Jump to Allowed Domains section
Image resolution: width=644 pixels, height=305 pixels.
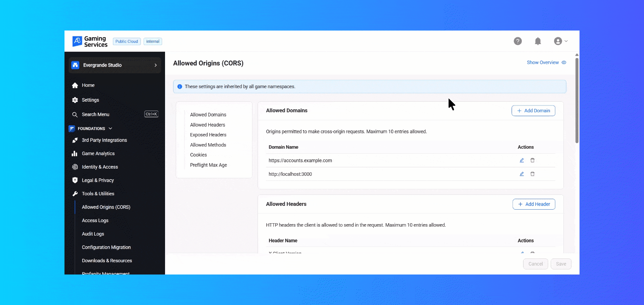[x=208, y=115]
